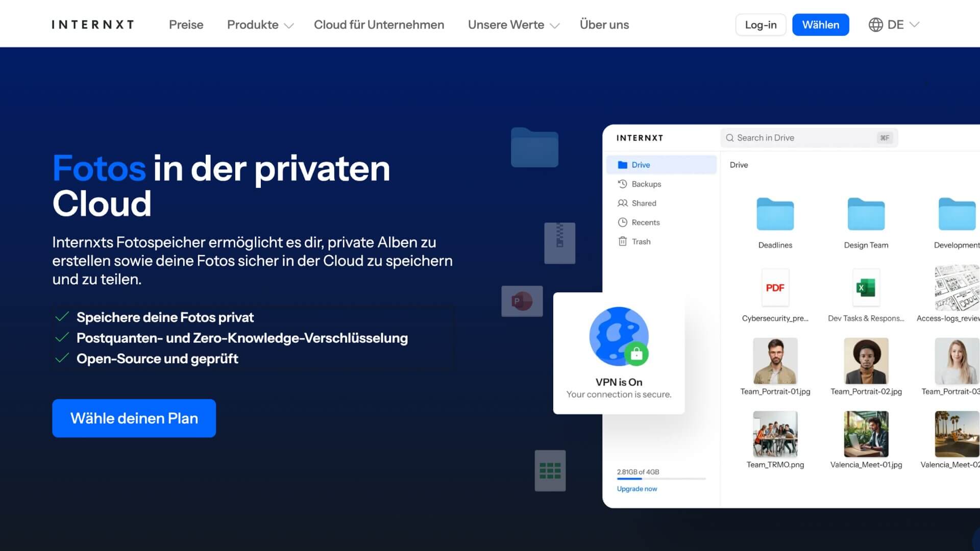Screen dimensions: 980x551
Task: Open the Dev Tasks Excel file icon
Action: coord(865,288)
